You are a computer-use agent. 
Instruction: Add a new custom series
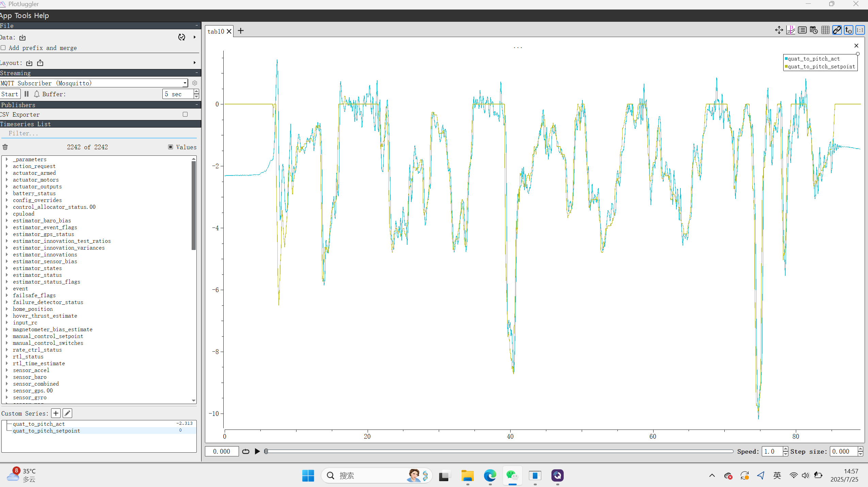pos(56,413)
